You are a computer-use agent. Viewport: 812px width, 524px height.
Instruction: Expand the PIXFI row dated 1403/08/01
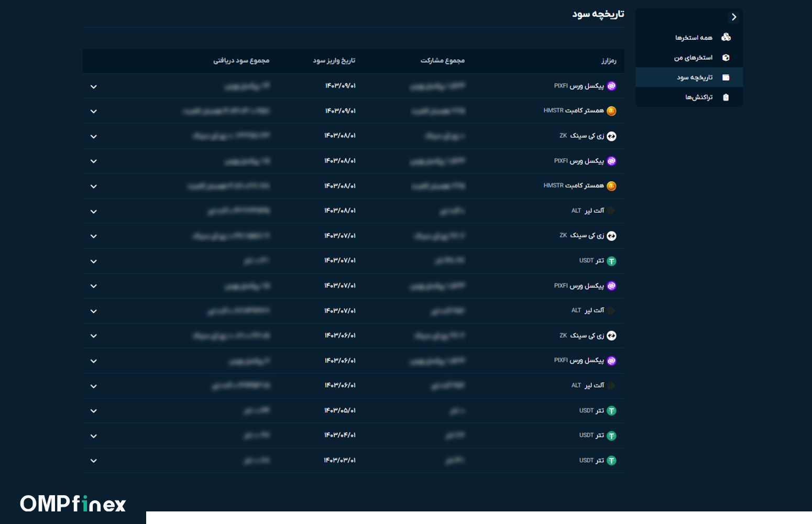coord(94,161)
